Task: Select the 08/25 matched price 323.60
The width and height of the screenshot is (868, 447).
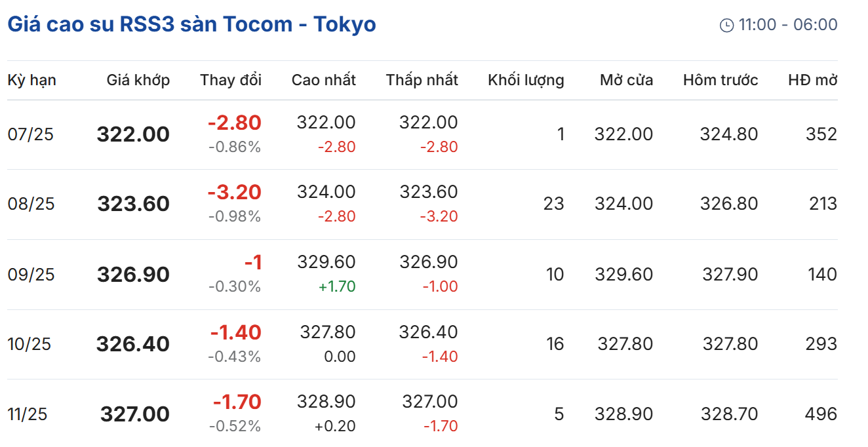Action: (134, 204)
